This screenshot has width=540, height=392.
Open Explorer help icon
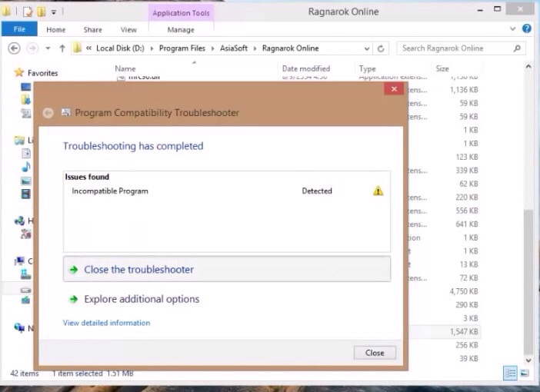pos(527,28)
